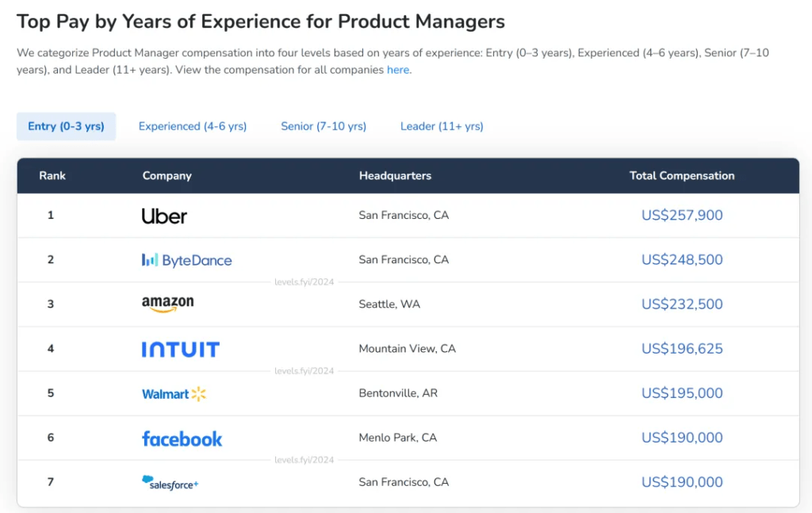Open Salesforce's US$190,000 compensation link
This screenshot has width=812, height=513.
682,482
